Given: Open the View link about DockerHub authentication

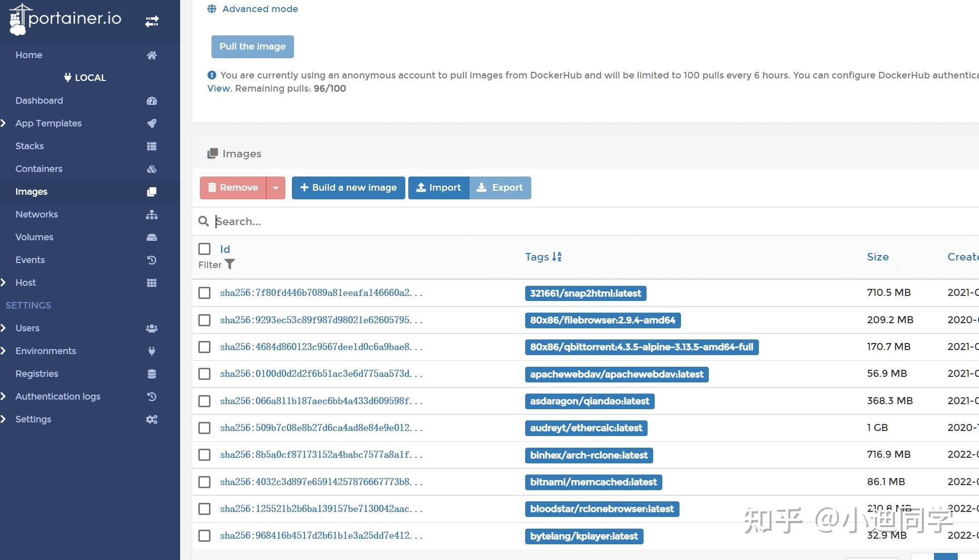Looking at the screenshot, I should click(x=218, y=88).
